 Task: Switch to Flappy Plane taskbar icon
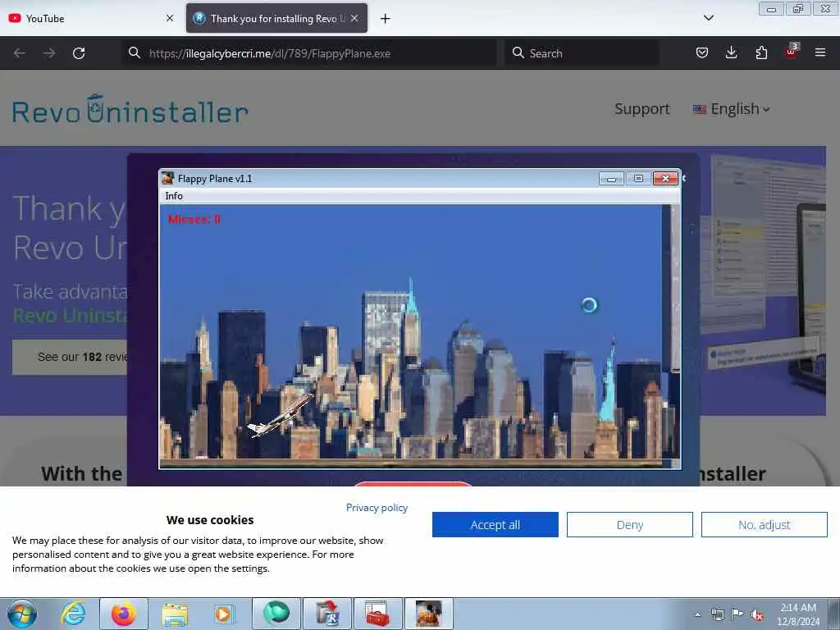click(x=428, y=614)
